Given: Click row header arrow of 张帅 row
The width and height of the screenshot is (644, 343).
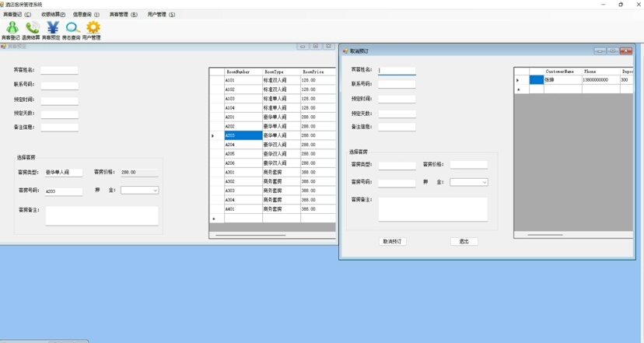Looking at the screenshot, I should (522, 80).
